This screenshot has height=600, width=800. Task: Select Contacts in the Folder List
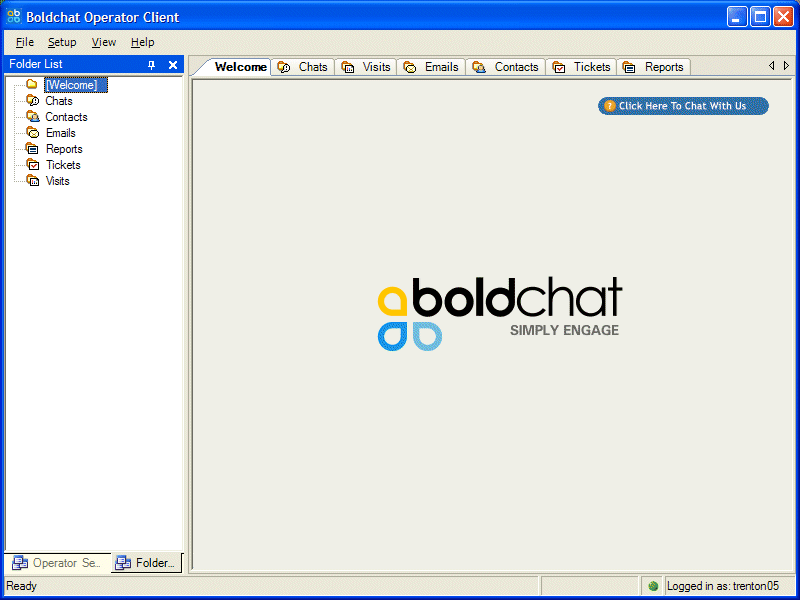coord(66,117)
